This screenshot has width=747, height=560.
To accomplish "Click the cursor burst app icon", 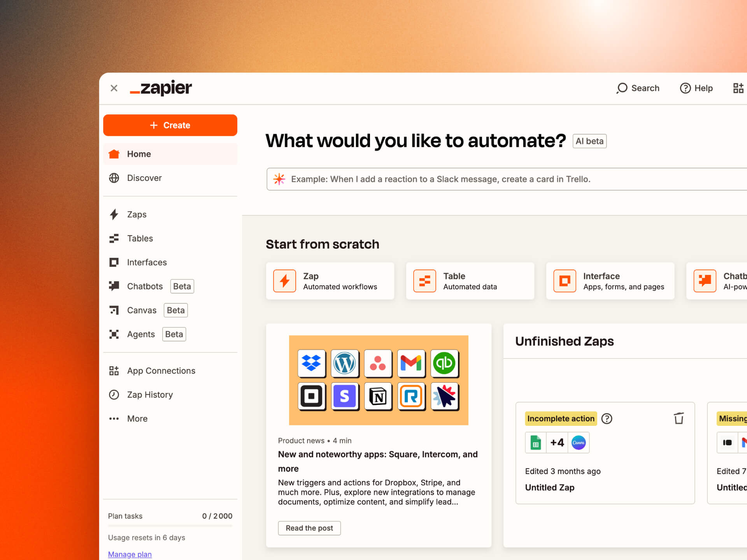I will tap(444, 397).
